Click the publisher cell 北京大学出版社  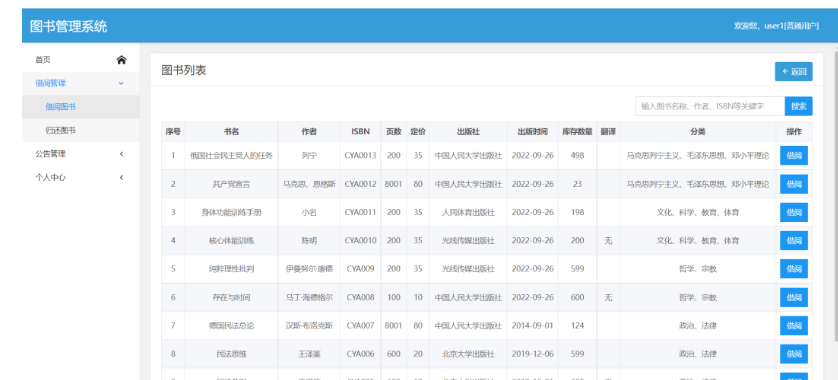468,354
